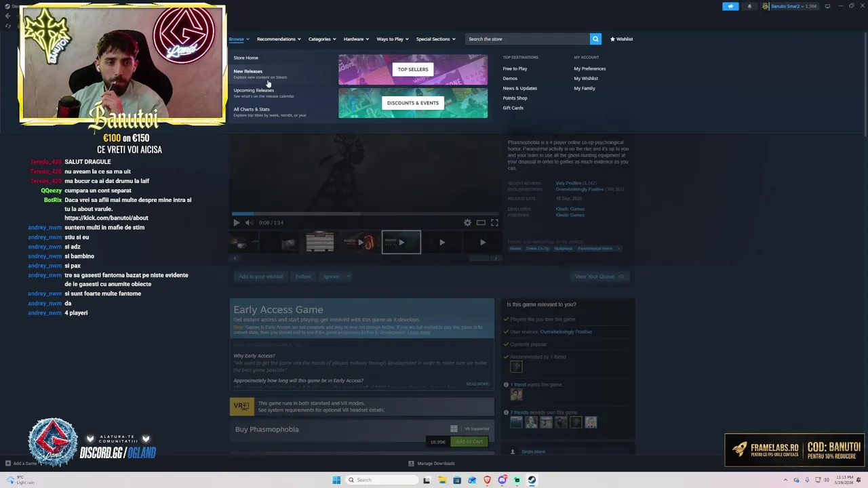Select Store Home menu entry

[x=245, y=58]
